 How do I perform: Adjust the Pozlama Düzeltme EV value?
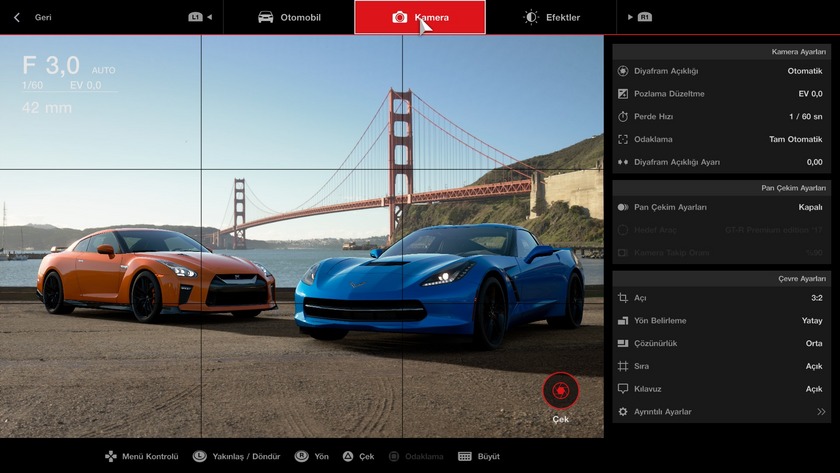(721, 94)
